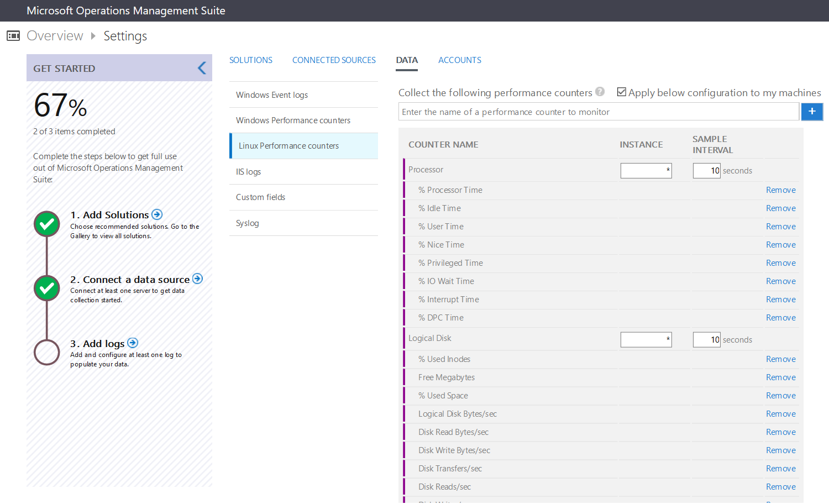829x504 pixels.
Task: Click the 2. Connect a data source heading
Action: 130,280
